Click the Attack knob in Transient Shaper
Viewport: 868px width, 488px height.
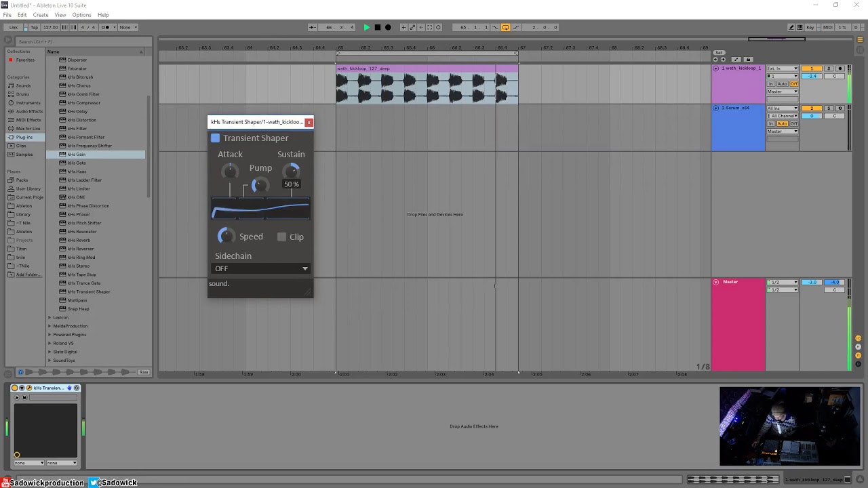tap(230, 171)
